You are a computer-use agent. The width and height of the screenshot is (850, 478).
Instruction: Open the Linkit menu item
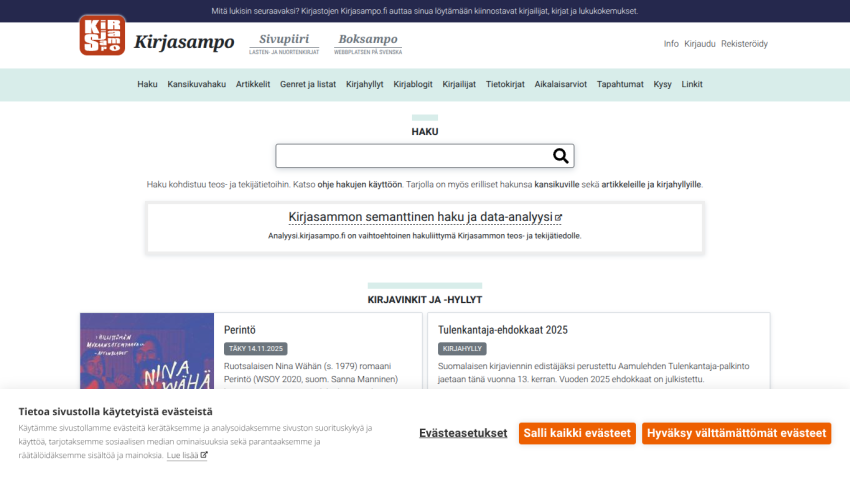coord(692,84)
